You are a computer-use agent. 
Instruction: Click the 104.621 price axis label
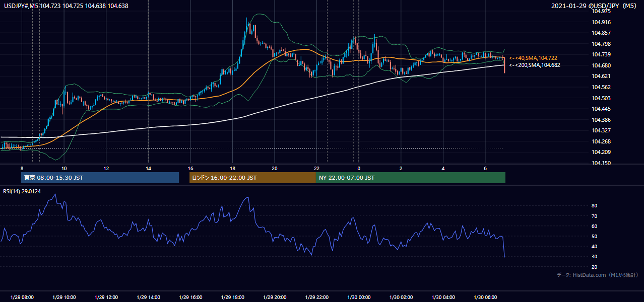click(x=601, y=76)
